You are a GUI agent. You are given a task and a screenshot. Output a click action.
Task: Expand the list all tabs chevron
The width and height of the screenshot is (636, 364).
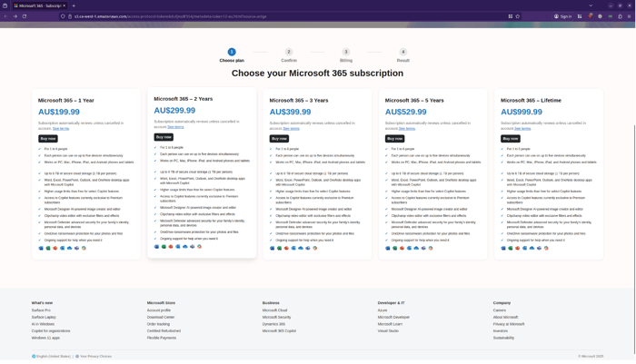pos(591,5)
